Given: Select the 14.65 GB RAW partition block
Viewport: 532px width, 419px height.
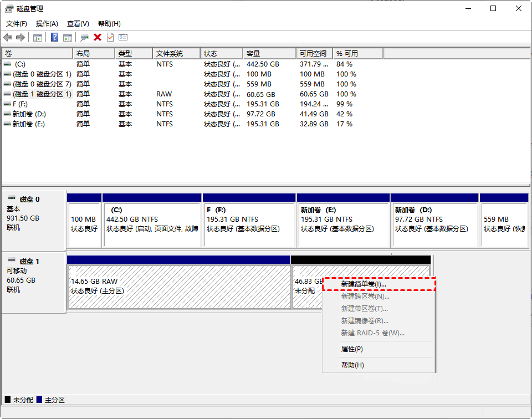Looking at the screenshot, I should pyautogui.click(x=179, y=286).
